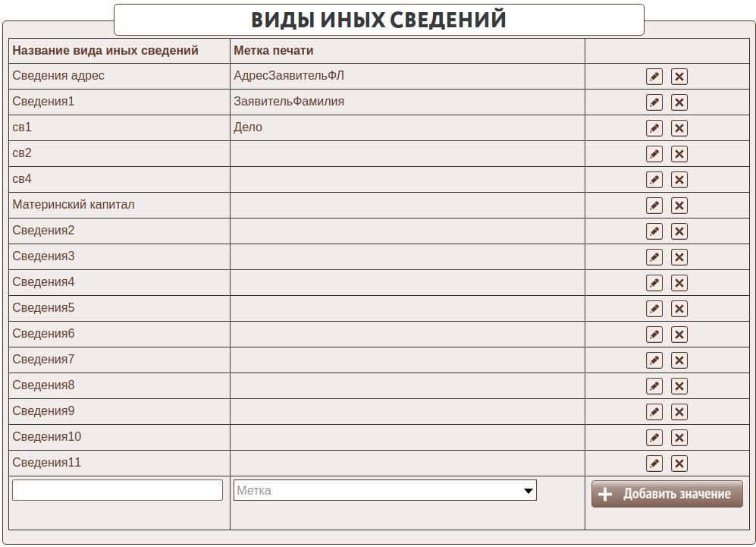The height and width of the screenshot is (547, 756).
Task: Edit the "Материнский капитал" entry
Action: pyautogui.click(x=654, y=206)
